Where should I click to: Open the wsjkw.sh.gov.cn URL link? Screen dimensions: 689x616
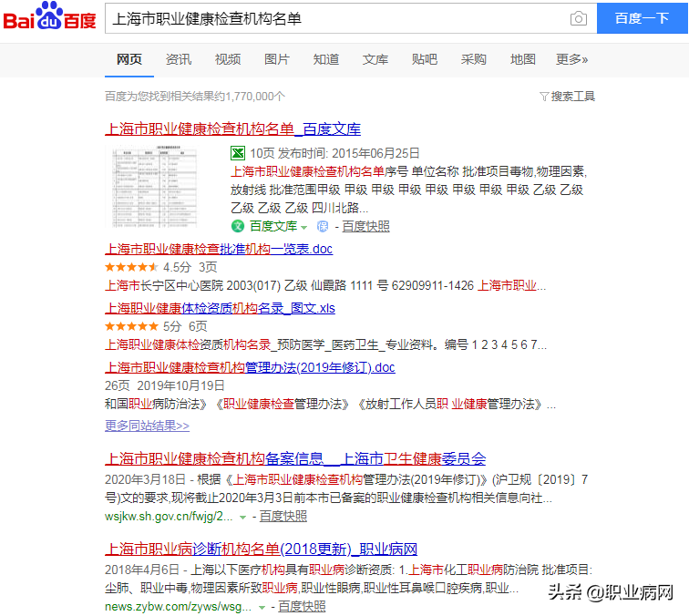(169, 517)
